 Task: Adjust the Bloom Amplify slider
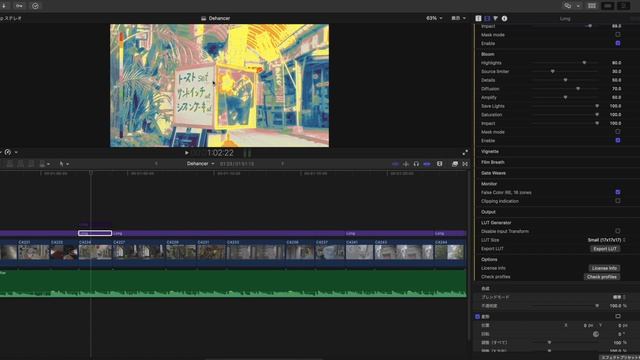coord(565,98)
